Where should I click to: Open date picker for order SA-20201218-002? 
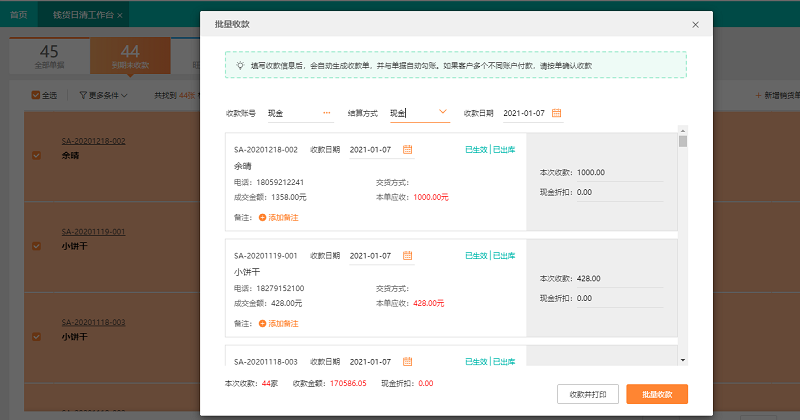coord(407,150)
